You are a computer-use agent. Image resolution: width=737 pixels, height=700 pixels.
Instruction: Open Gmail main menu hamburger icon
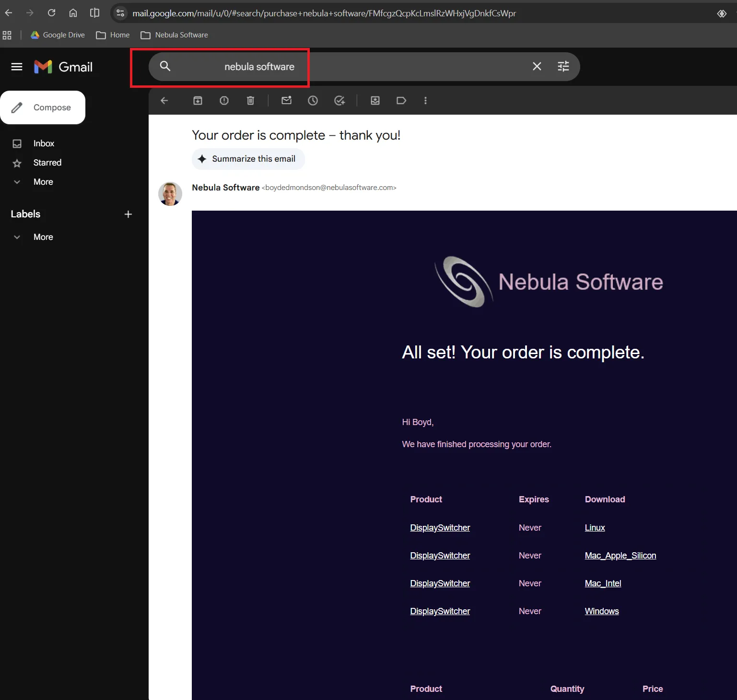[x=17, y=67]
